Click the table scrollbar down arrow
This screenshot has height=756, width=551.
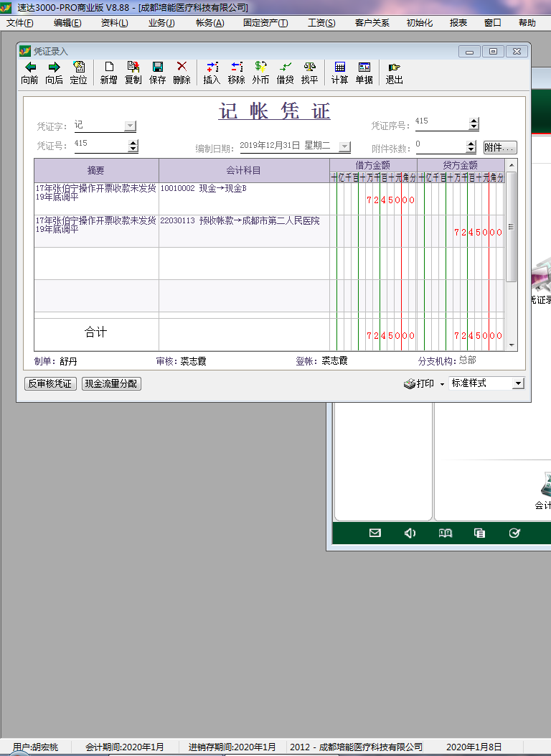[x=512, y=345]
